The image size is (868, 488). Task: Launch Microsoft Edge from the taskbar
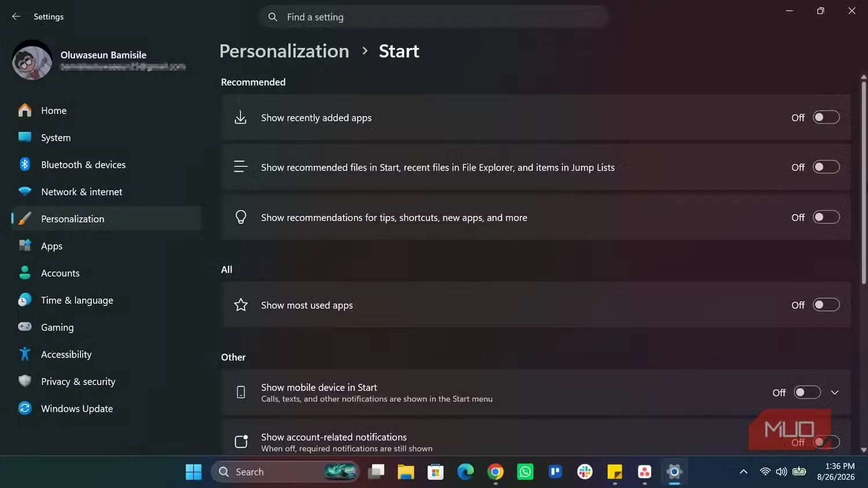coord(465,472)
